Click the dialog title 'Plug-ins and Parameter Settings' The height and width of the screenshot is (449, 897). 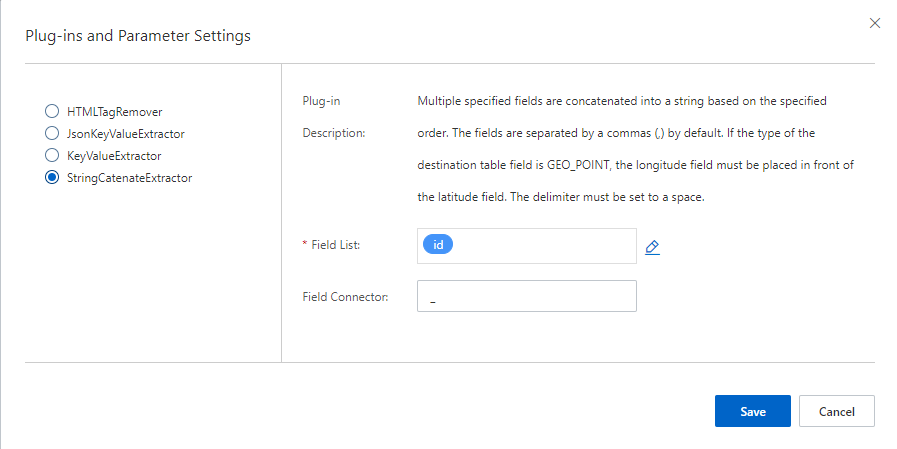[138, 36]
